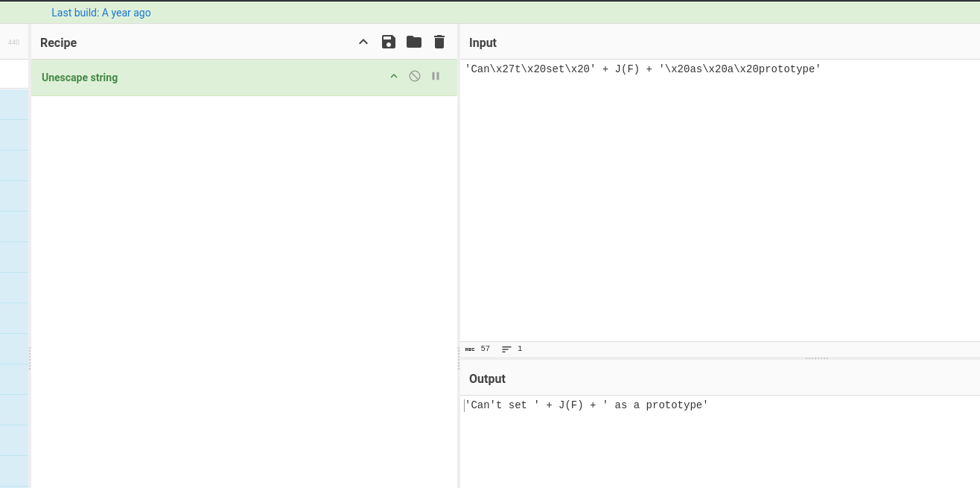This screenshot has height=488, width=980.
Task: Clear the recipe with the trash icon
Action: (439, 42)
